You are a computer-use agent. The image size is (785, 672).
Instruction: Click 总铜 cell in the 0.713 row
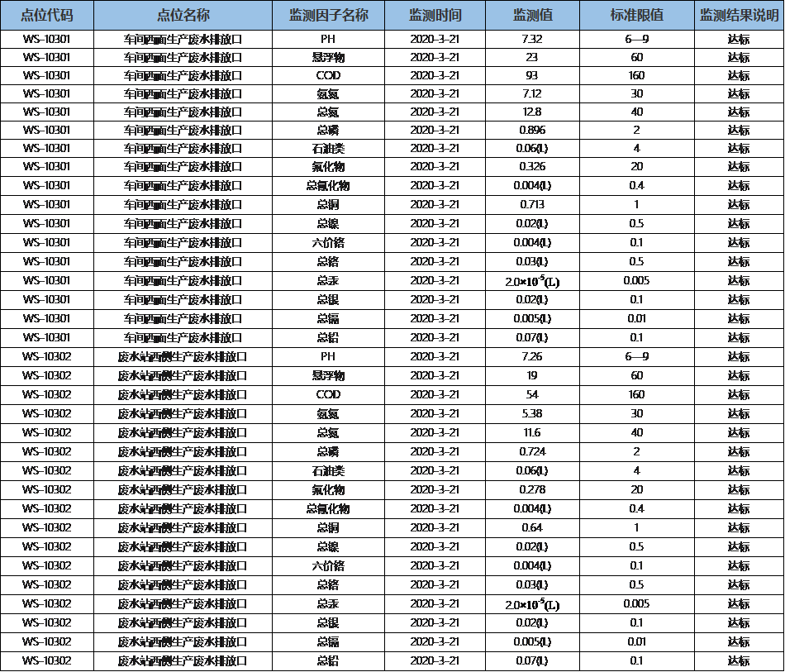[x=328, y=204]
